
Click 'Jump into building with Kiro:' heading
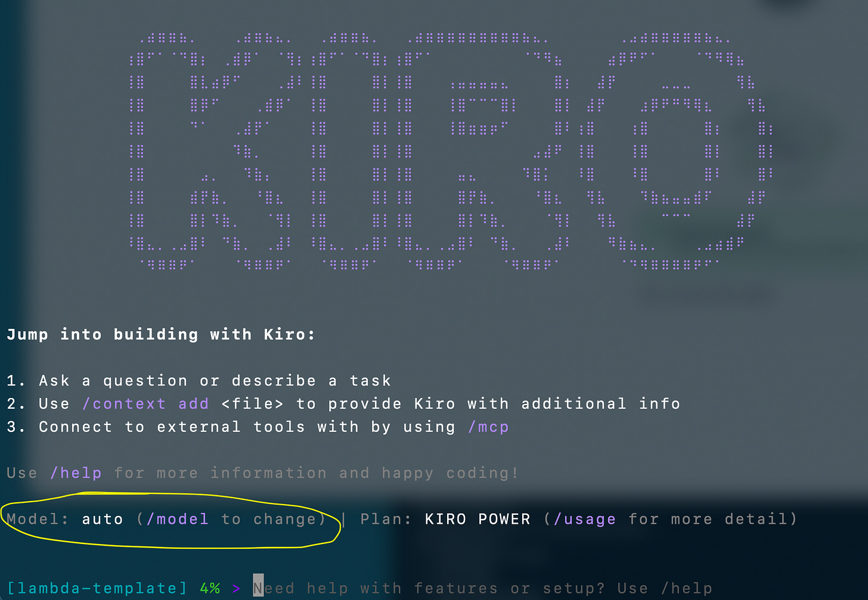coord(161,334)
